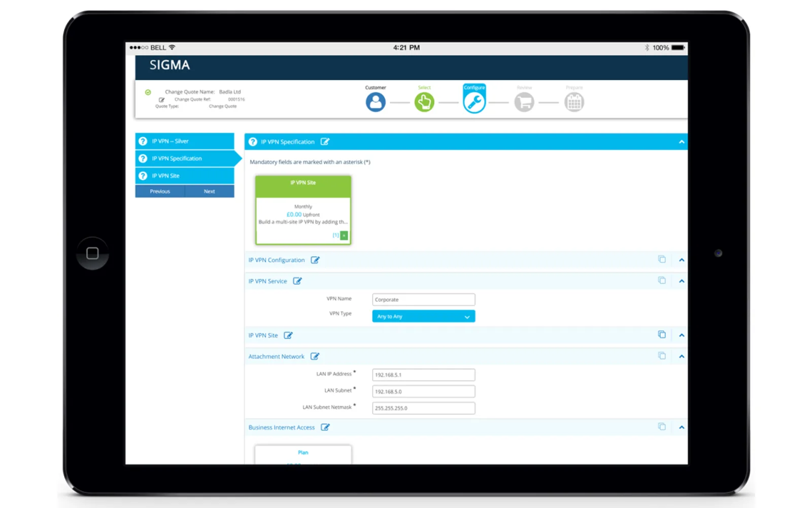
Task: Click the Review cart step icon
Action: 524,102
